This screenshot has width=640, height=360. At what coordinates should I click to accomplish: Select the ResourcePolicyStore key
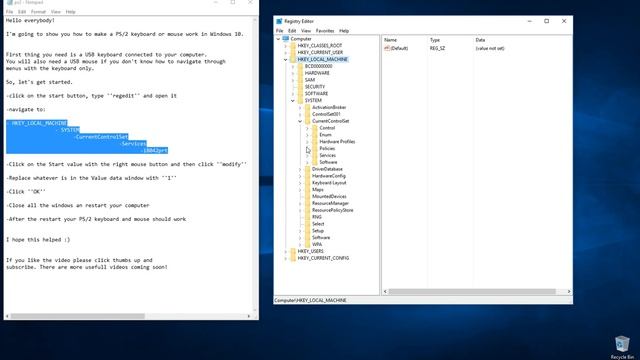(333, 210)
